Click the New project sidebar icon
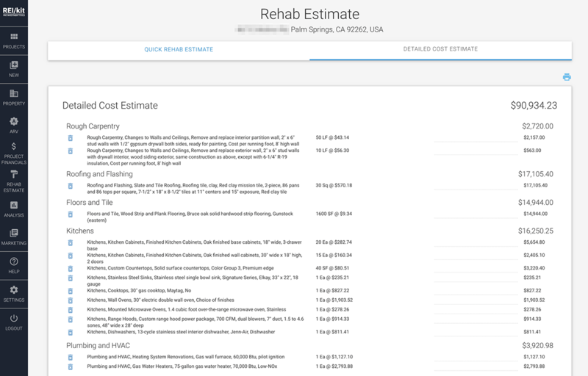This screenshot has height=376, width=588. click(14, 69)
